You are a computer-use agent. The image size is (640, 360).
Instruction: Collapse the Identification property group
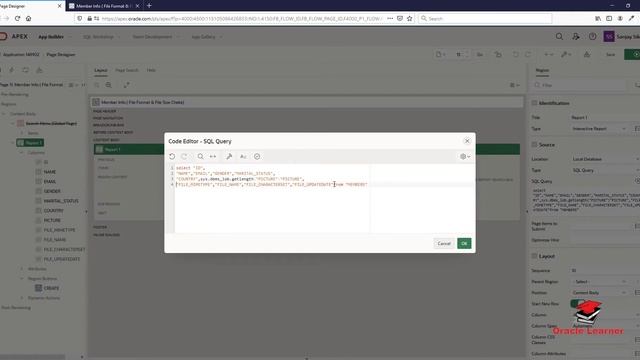point(534,103)
